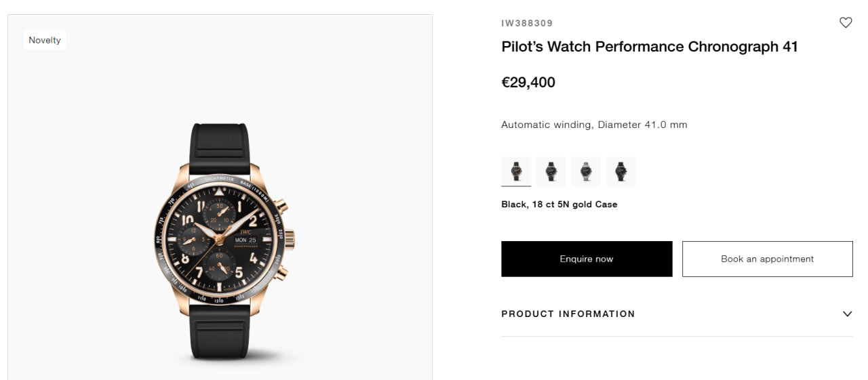The image size is (868, 380).
Task: Click the Black, 18 ct gold Case label
Action: coord(559,204)
